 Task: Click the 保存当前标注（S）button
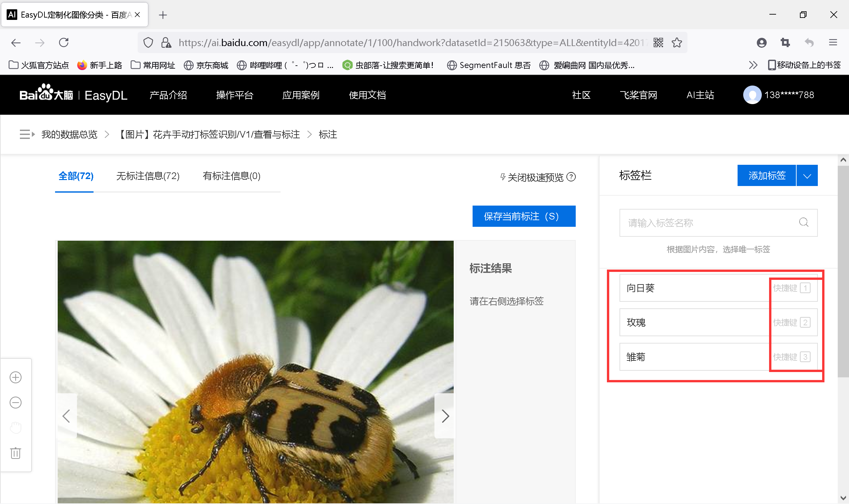524,216
